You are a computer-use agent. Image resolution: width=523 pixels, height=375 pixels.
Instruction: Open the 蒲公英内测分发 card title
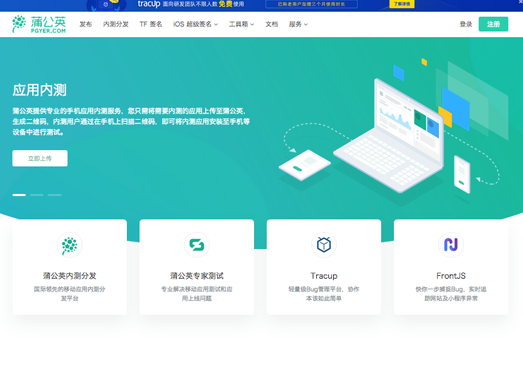point(69,276)
